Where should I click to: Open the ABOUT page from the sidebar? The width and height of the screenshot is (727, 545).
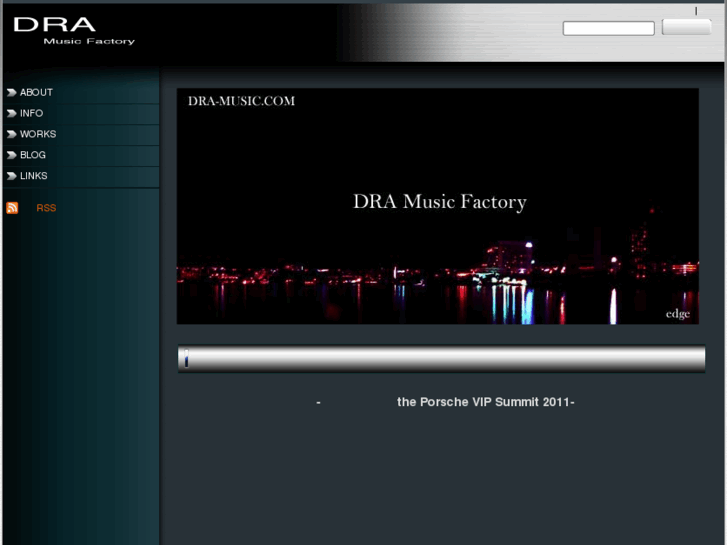[36, 92]
